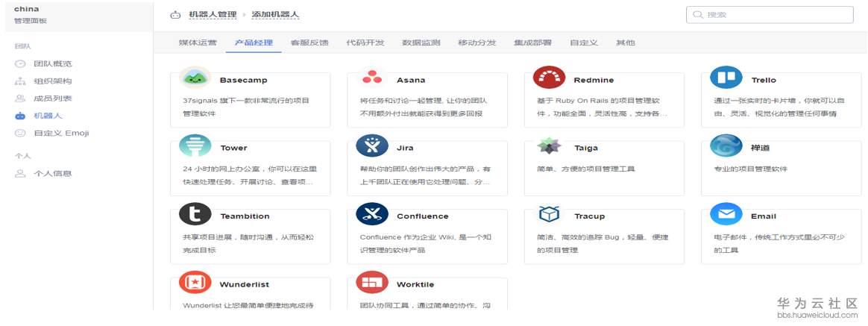The image size is (868, 326).
Task: Click the 个人信息 person icon
Action: (x=20, y=173)
